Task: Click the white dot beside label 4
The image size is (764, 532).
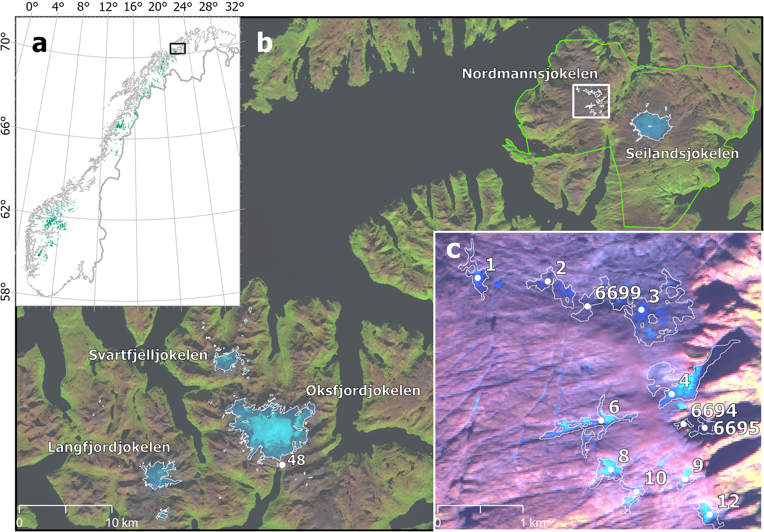Action: (x=671, y=394)
